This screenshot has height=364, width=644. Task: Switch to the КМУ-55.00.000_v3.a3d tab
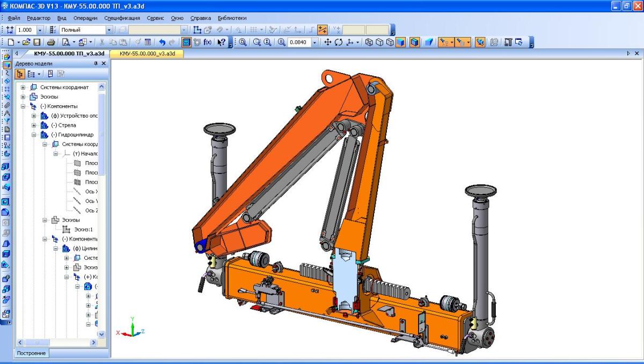pos(147,54)
